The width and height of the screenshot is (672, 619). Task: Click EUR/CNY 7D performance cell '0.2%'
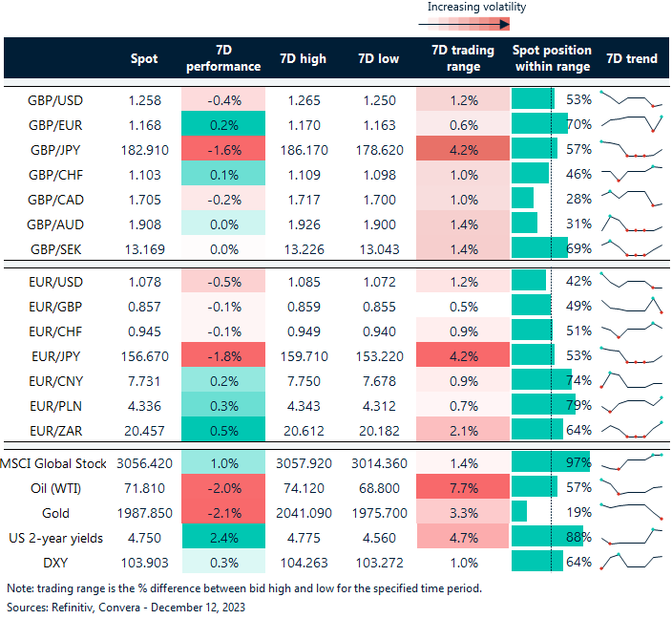[223, 379]
